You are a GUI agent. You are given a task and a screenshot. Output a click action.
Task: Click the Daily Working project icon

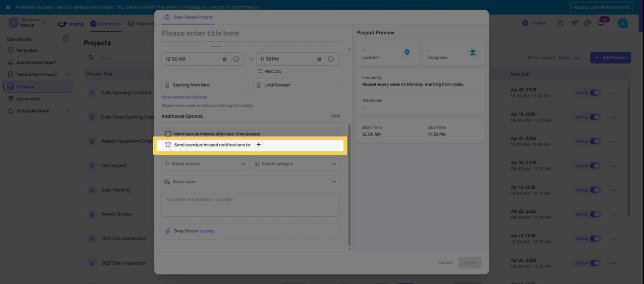tap(92, 190)
